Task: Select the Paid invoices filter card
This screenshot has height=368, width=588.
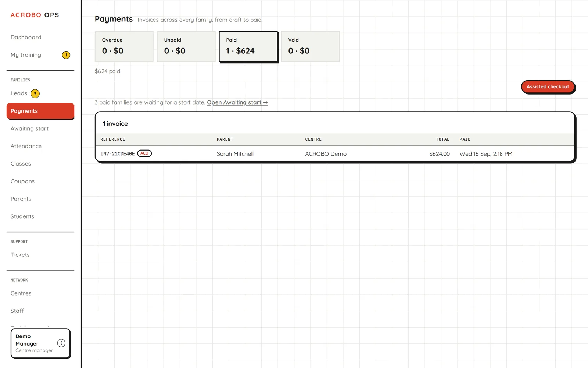Action: [248, 47]
